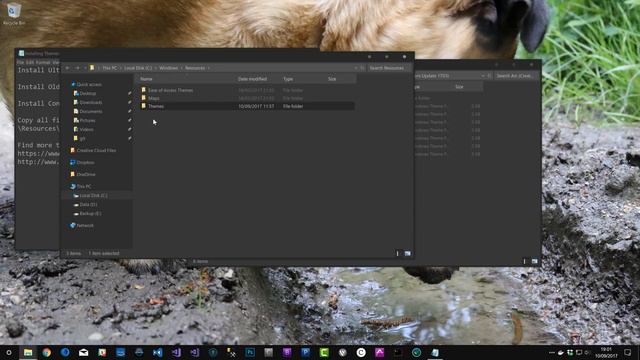Open the Format menu in Notepad
This screenshot has width=640, height=360.
coord(43,62)
